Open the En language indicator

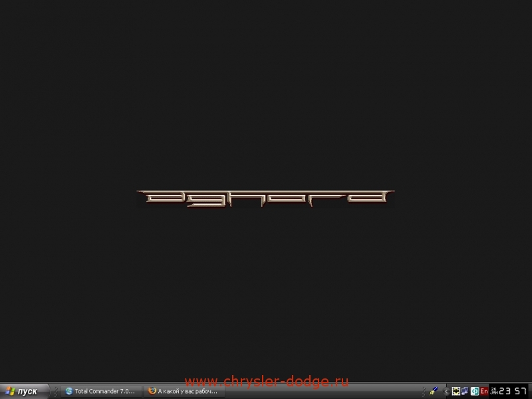tap(484, 391)
